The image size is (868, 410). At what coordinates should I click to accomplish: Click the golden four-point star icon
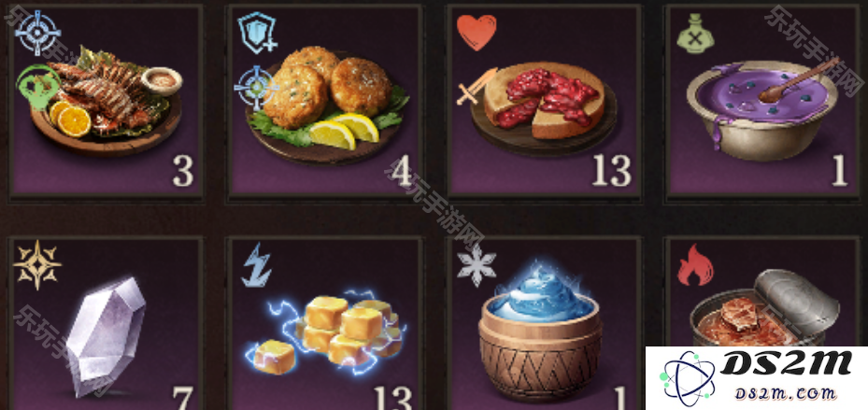pyautogui.click(x=37, y=264)
